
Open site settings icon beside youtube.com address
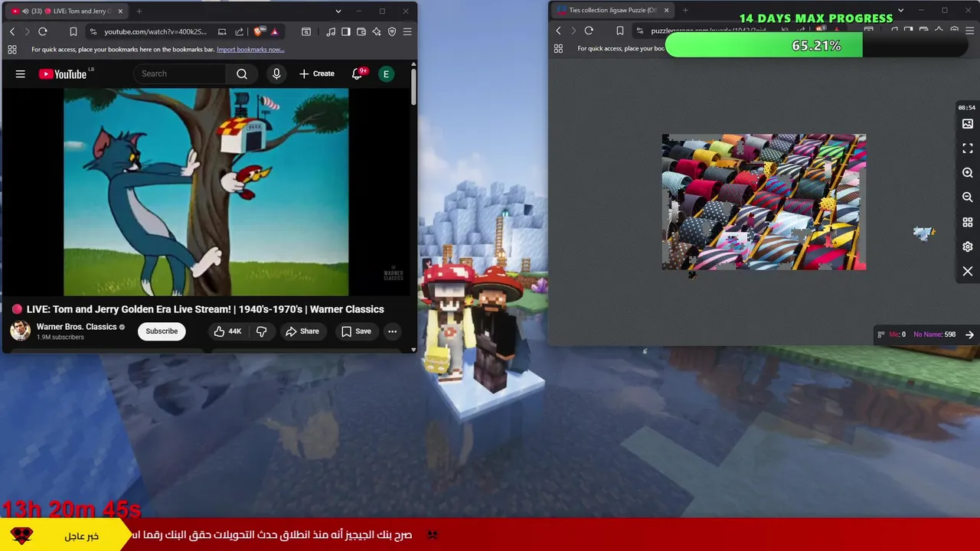click(93, 31)
